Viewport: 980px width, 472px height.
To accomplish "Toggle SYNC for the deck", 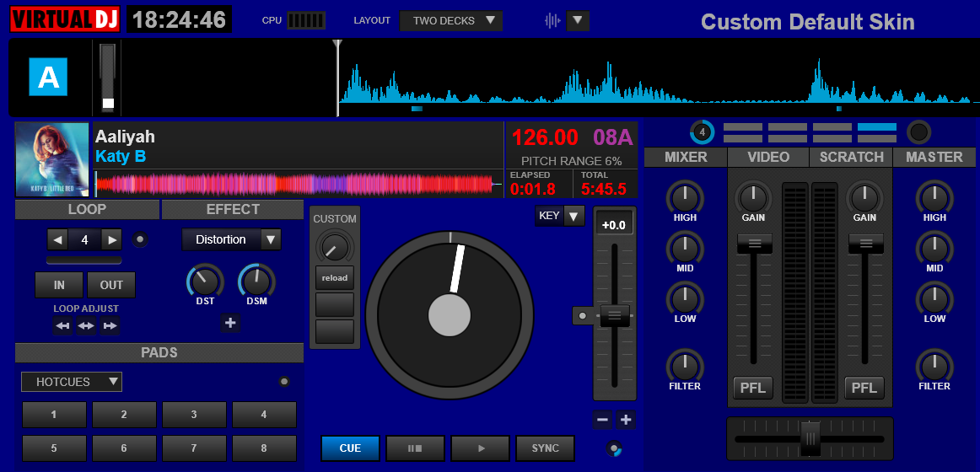I will point(545,448).
